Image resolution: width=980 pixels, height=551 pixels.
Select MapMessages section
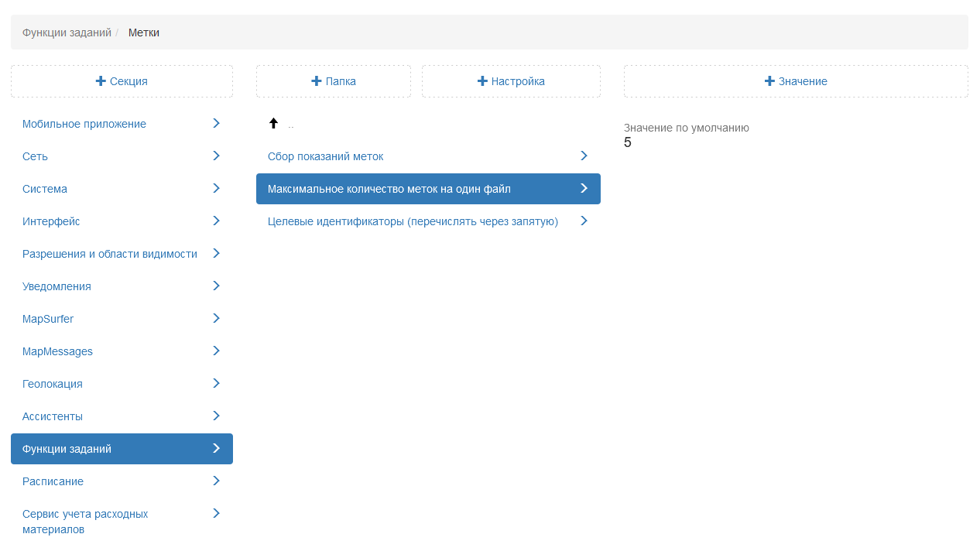coord(122,351)
